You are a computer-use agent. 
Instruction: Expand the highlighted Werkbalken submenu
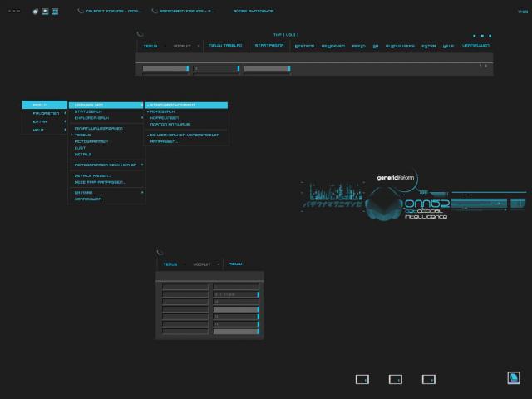point(106,106)
